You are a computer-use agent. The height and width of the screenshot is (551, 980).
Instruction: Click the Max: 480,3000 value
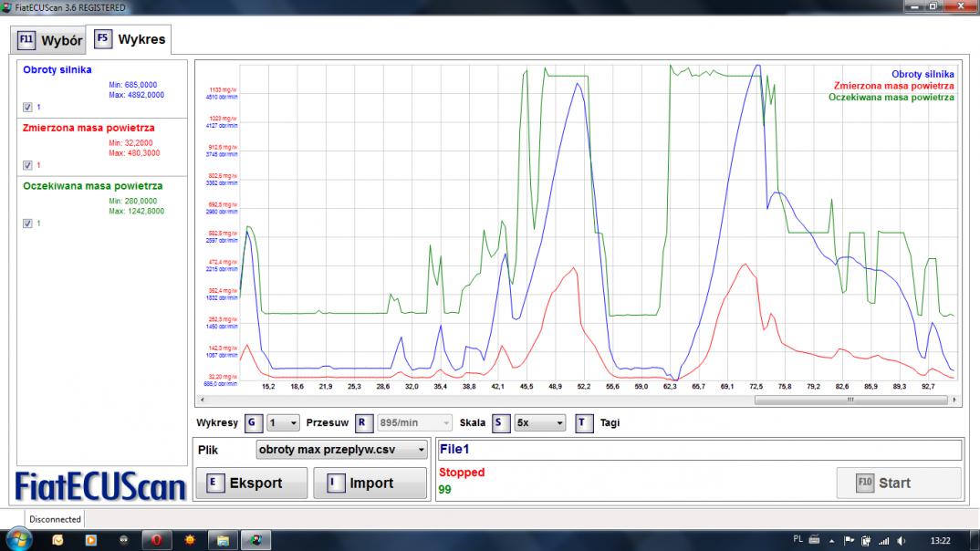(x=134, y=153)
